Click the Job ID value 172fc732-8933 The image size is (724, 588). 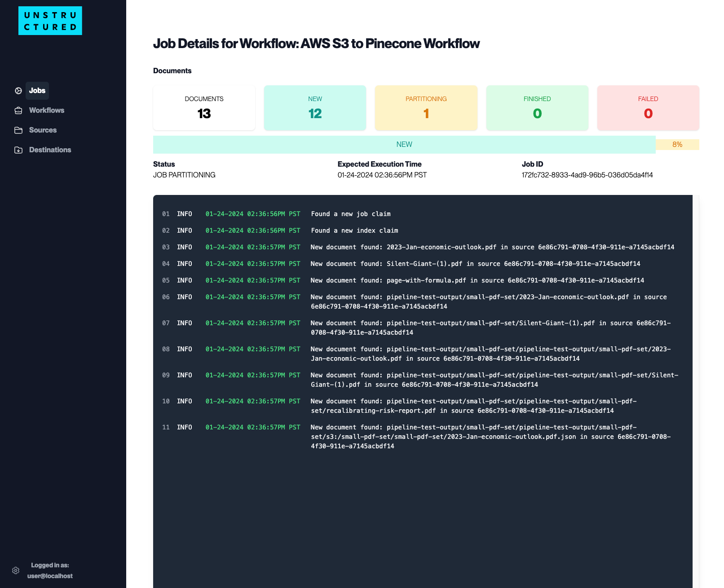(587, 175)
